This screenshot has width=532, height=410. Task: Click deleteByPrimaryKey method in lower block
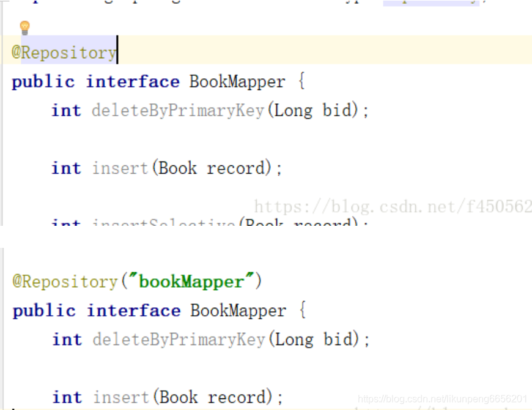pos(179,340)
